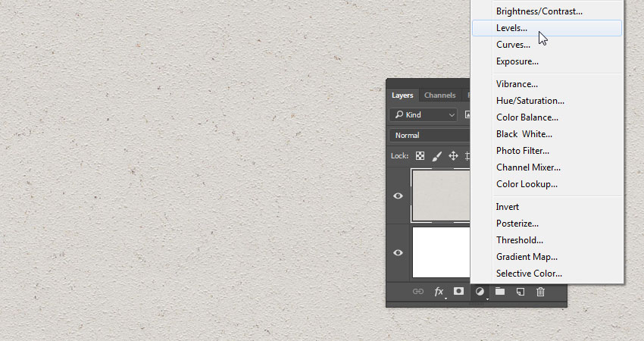Screen dimensions: 644x341
Task: Click the create new layer icon
Action: point(521,292)
